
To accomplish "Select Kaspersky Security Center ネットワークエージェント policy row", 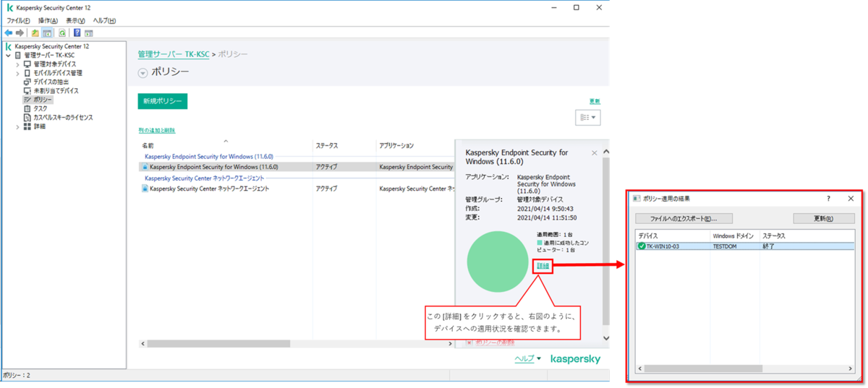I will point(297,189).
